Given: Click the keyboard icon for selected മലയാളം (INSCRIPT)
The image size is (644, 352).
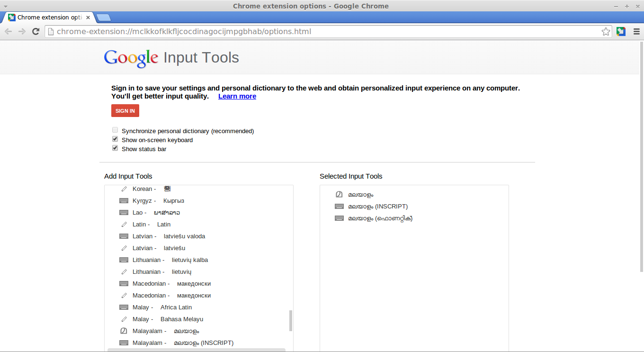Looking at the screenshot, I should (x=339, y=207).
